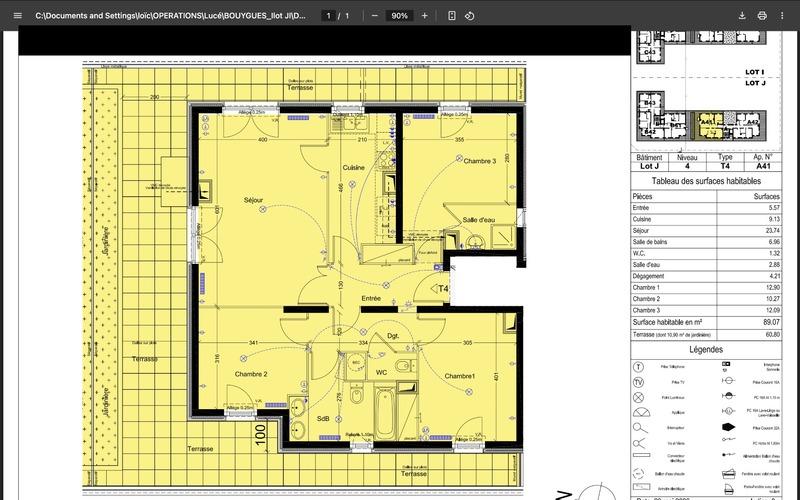Zoom out with the minus button
This screenshot has width=800, height=500.
375,16
